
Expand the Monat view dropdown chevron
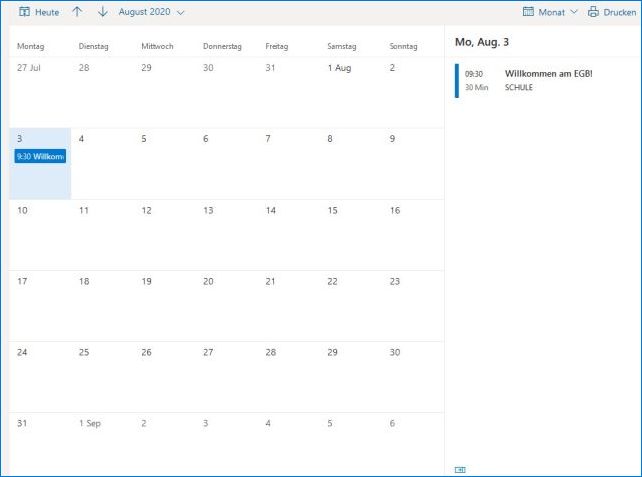pos(574,12)
